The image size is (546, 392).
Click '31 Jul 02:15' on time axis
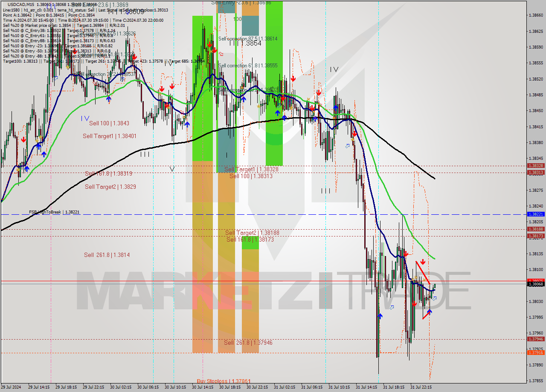pos(285,388)
